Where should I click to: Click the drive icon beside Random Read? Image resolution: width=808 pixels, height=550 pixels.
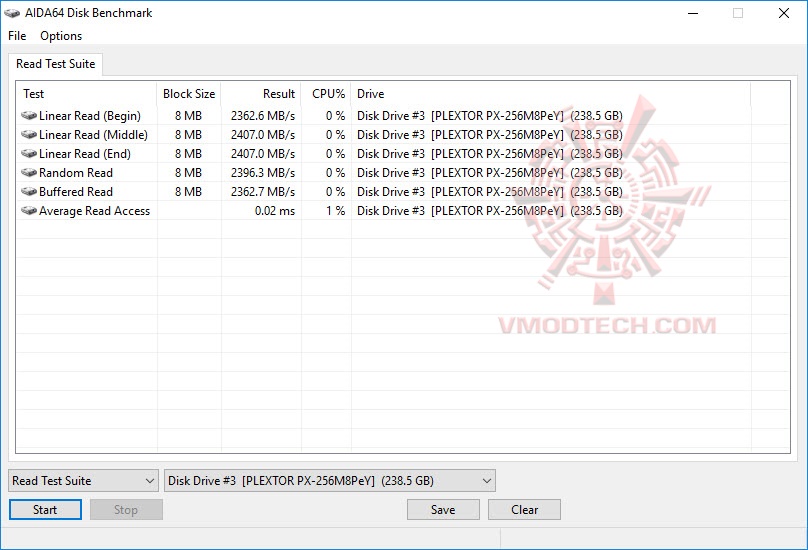(29, 173)
